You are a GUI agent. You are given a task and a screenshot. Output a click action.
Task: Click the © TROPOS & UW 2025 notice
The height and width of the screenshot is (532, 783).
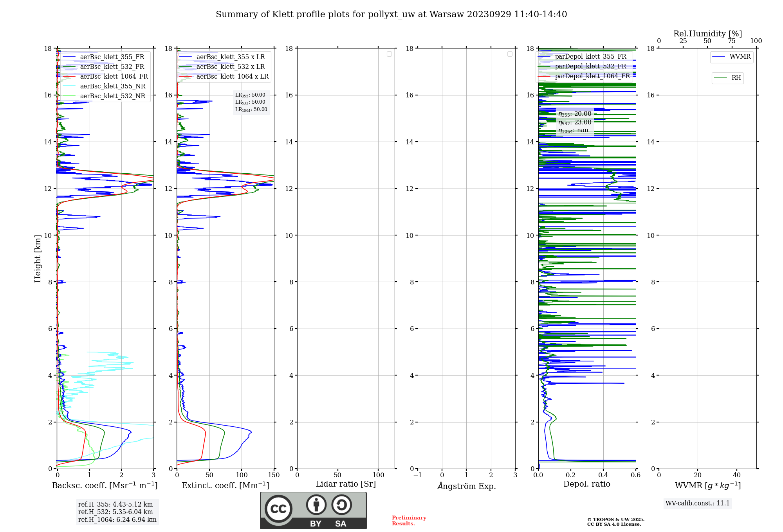[615, 520]
